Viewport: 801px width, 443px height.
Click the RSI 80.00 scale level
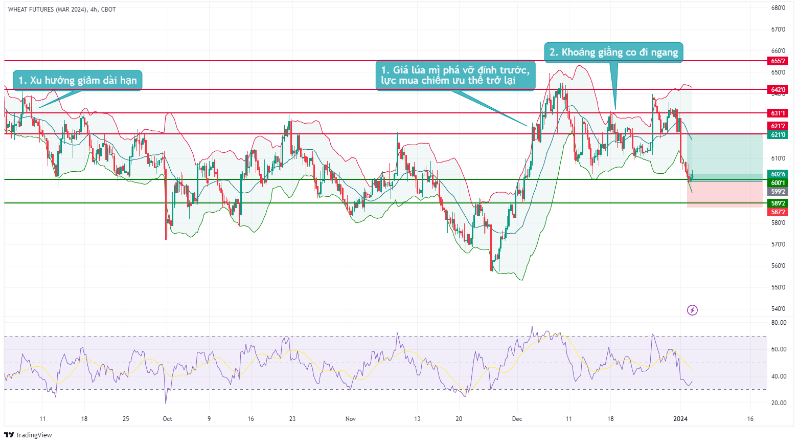pyautogui.click(x=777, y=324)
